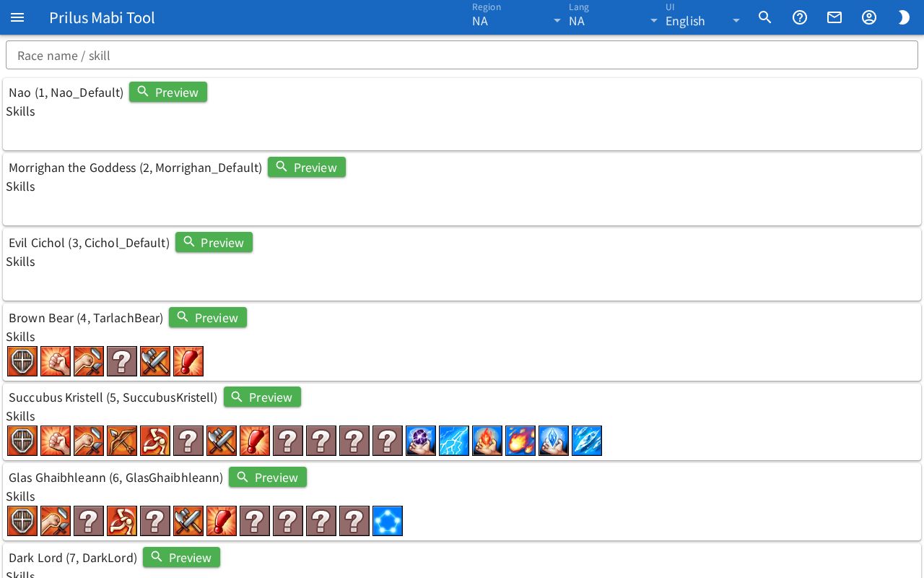Click the Prilus Mabi Tool title
This screenshot has width=924, height=578.
click(x=102, y=17)
